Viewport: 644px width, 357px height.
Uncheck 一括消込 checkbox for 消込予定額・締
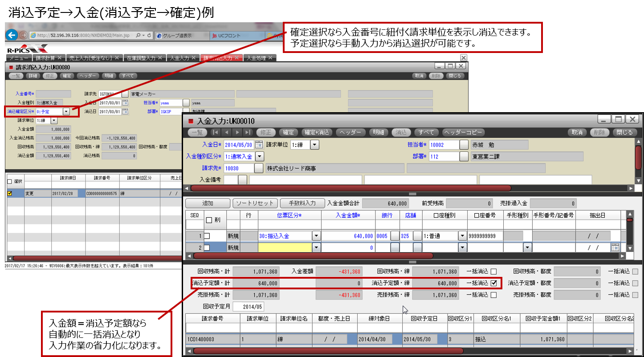click(493, 283)
